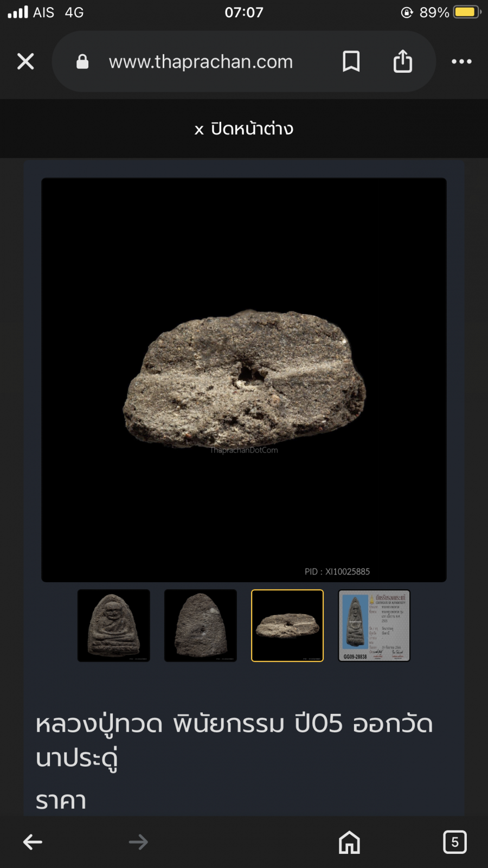
Task: Tap the AIS signal strength indicator
Action: pos(18,12)
